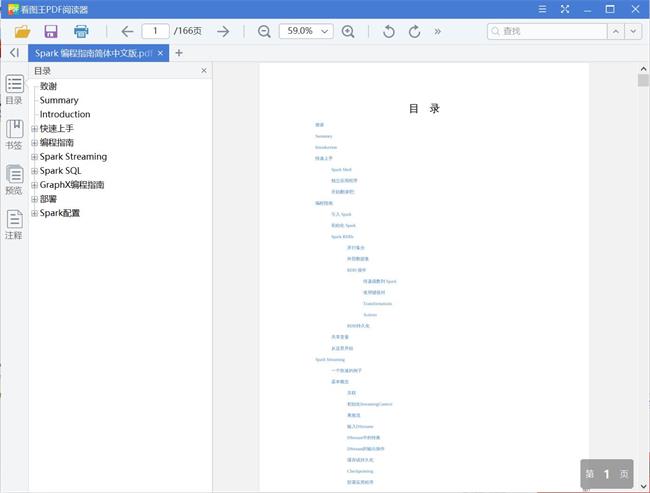Find previous search result up arrow
The image size is (650, 493).
pyautogui.click(x=616, y=31)
